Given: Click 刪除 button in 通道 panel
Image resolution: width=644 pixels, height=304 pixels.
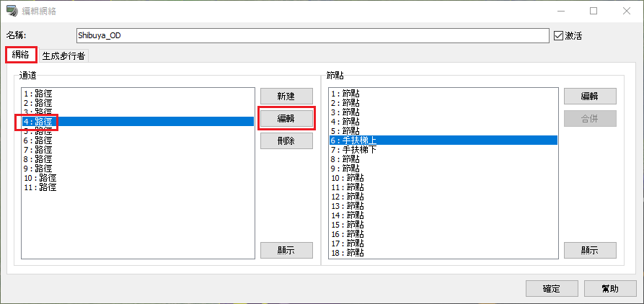Looking at the screenshot, I should pyautogui.click(x=286, y=140).
